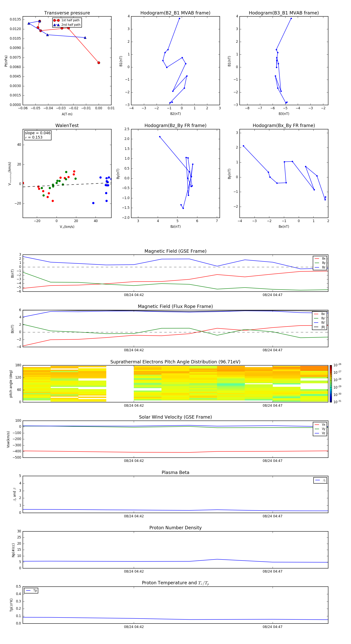The height and width of the screenshot is (644, 351).
Task: Click the 'Vsw(km/s)' y-axis label
Action: coord(8,439)
